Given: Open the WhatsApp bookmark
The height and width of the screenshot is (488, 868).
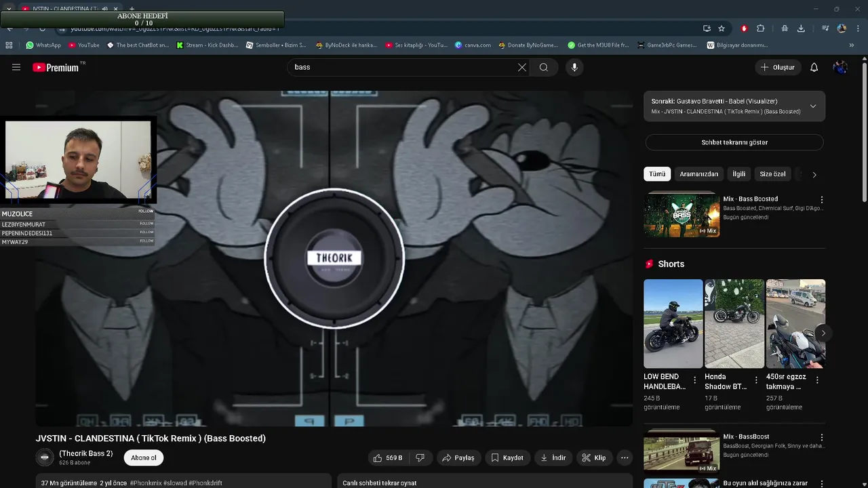Looking at the screenshot, I should click(x=43, y=45).
